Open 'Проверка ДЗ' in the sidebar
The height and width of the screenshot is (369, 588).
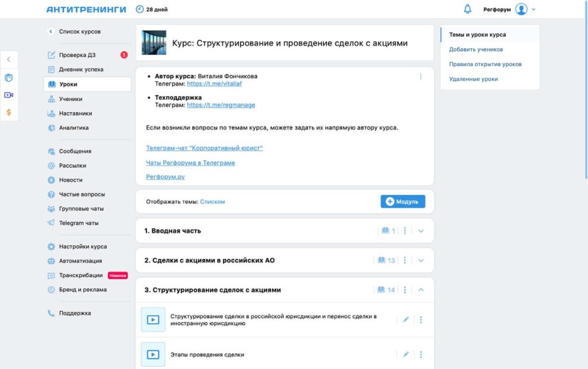77,55
